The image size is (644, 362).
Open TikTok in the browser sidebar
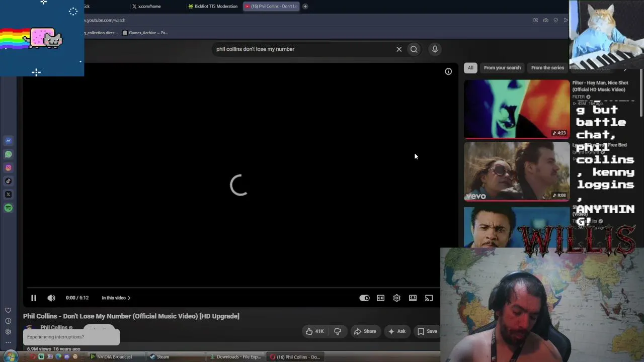pos(8,181)
